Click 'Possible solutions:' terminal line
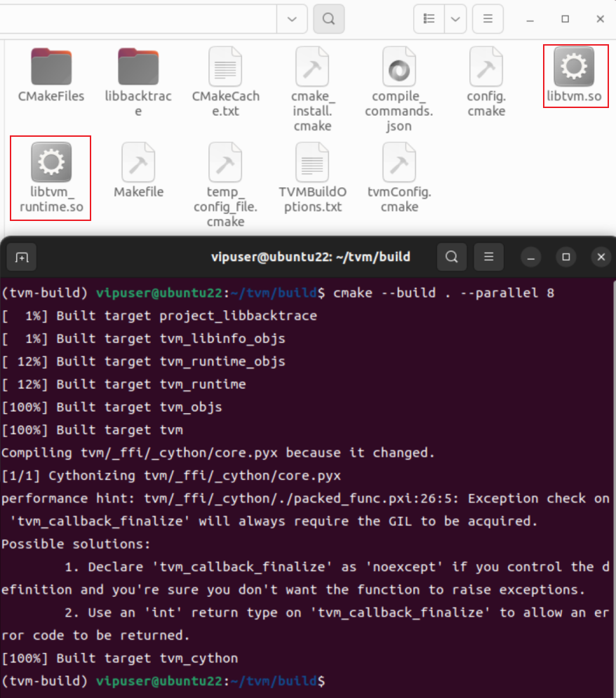The width and height of the screenshot is (616, 698). 76,544
